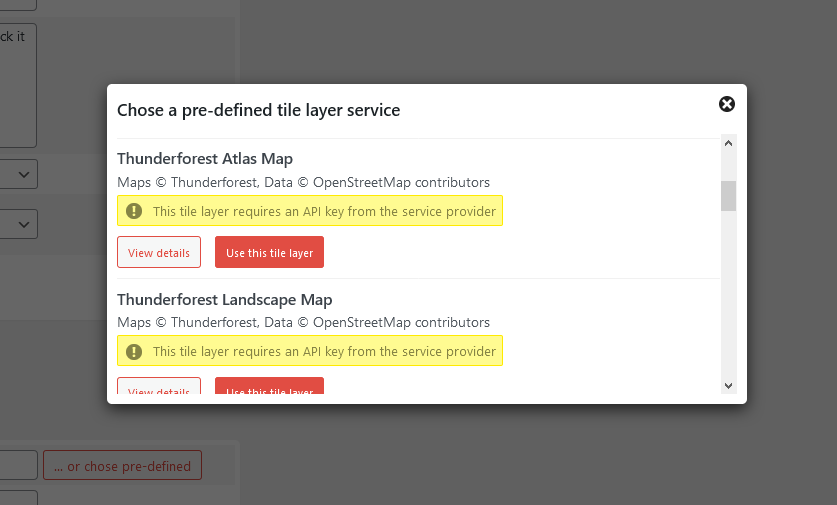Image resolution: width=837 pixels, height=505 pixels.
Task: Click the text area containing 'ck it'
Action: point(18,85)
